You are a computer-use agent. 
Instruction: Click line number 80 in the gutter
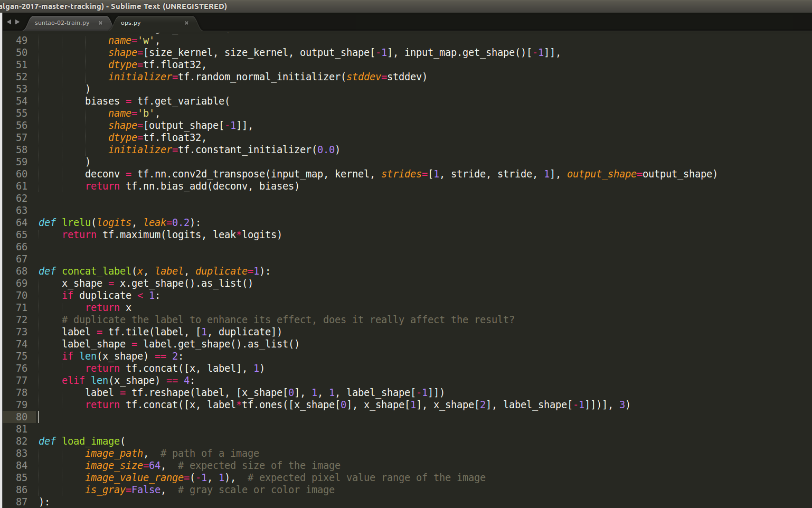click(21, 417)
